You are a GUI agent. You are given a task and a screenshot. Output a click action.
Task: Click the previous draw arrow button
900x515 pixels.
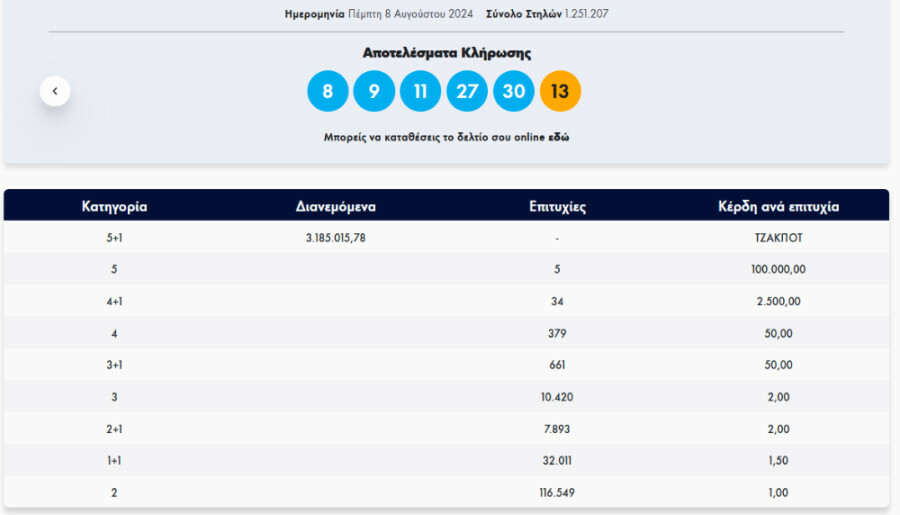[55, 91]
